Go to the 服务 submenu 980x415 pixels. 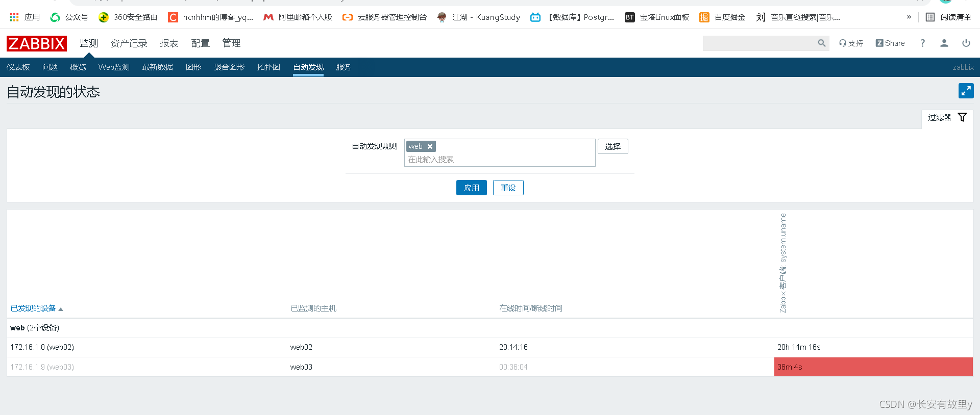pyautogui.click(x=344, y=67)
